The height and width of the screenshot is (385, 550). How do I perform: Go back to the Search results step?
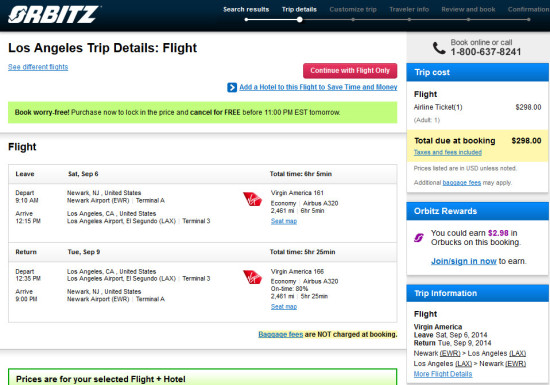[x=246, y=9]
